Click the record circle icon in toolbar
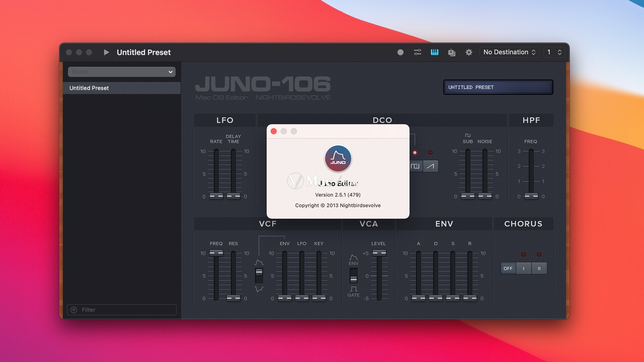644x362 pixels. click(400, 52)
